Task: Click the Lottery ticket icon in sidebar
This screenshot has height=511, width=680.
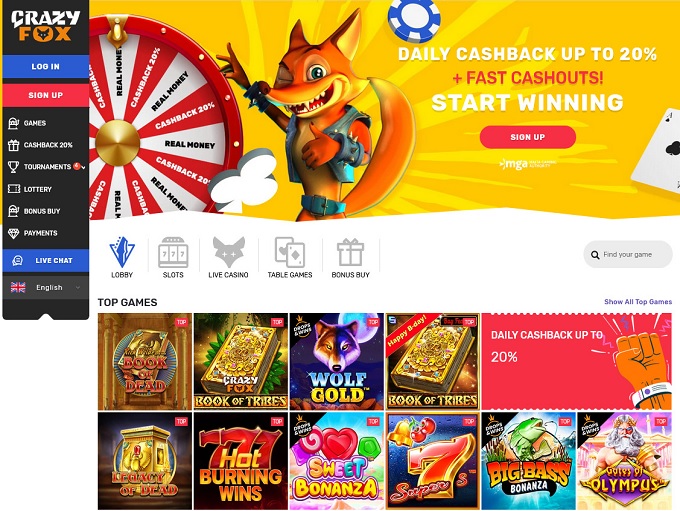Action: (x=14, y=189)
